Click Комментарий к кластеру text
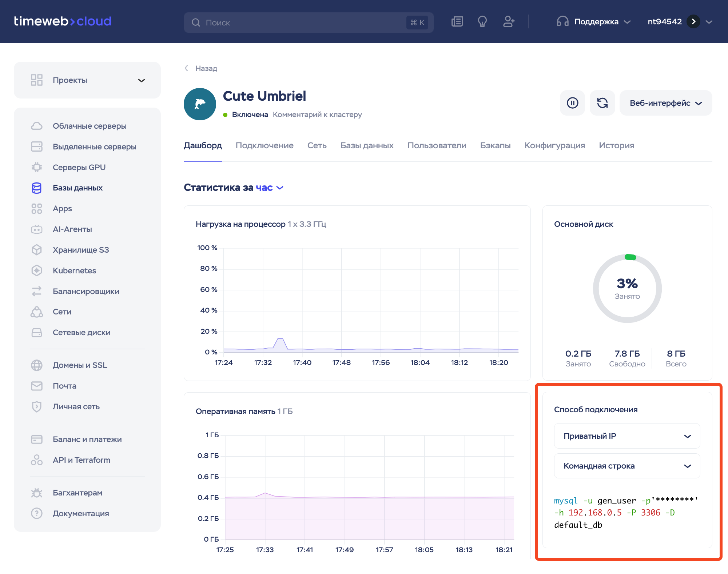This screenshot has height=574, width=728. [317, 115]
